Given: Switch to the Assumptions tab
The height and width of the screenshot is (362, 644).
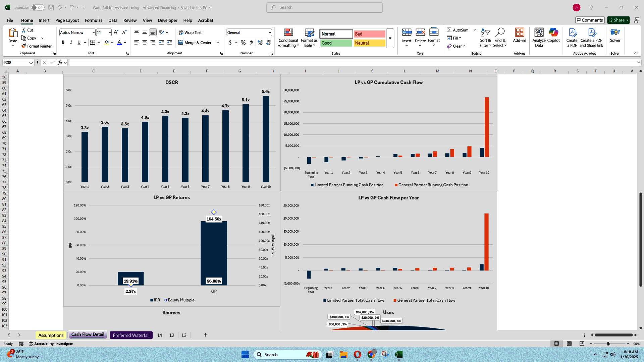Looking at the screenshot, I should point(50,335).
